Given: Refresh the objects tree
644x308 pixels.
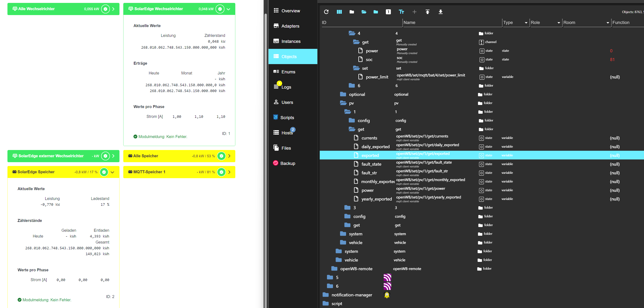Looking at the screenshot, I should pyautogui.click(x=326, y=12).
